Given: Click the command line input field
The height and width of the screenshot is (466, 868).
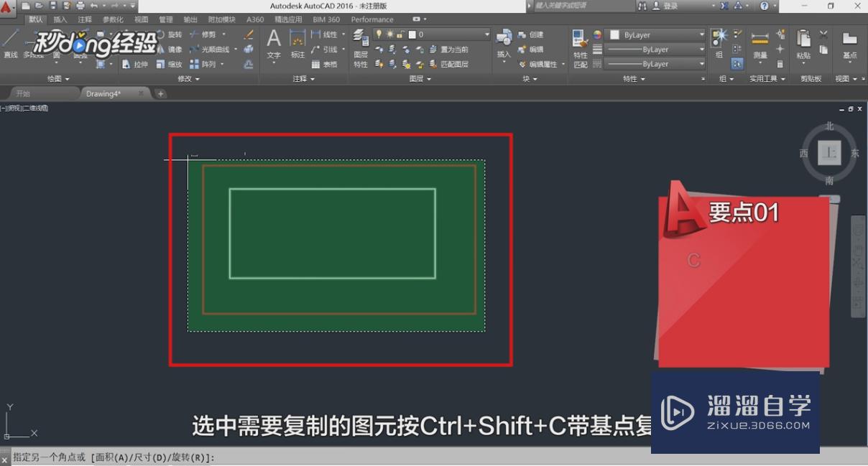Looking at the screenshot, I should click(287, 457).
